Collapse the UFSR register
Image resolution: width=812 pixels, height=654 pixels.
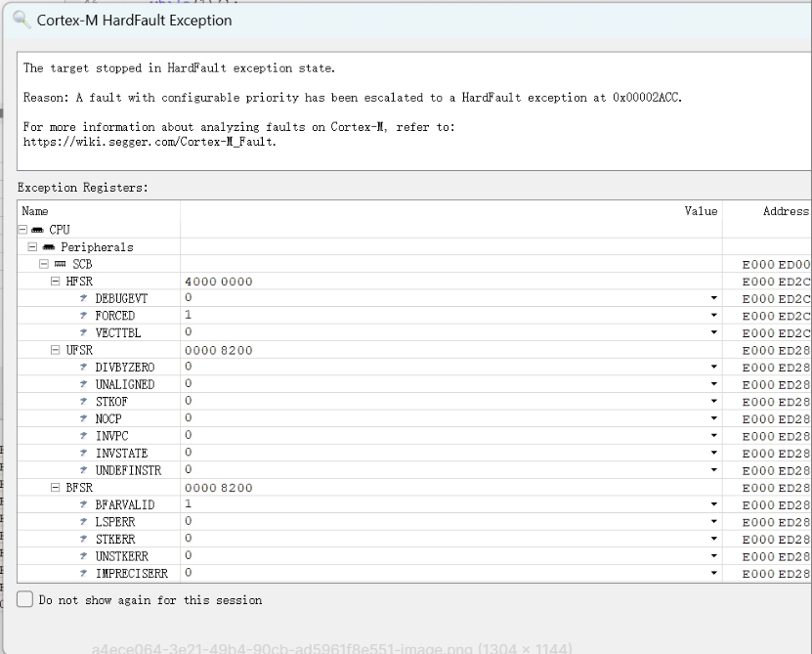click(x=56, y=350)
